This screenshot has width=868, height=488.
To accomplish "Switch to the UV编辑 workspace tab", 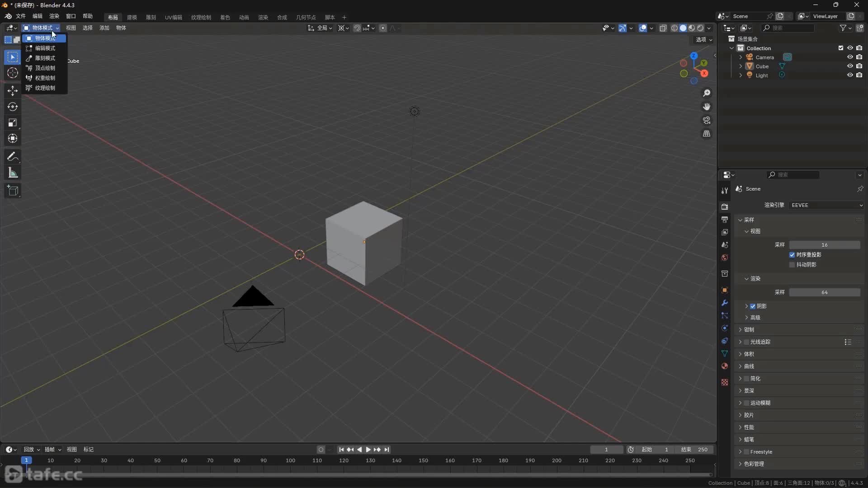I will (x=173, y=17).
